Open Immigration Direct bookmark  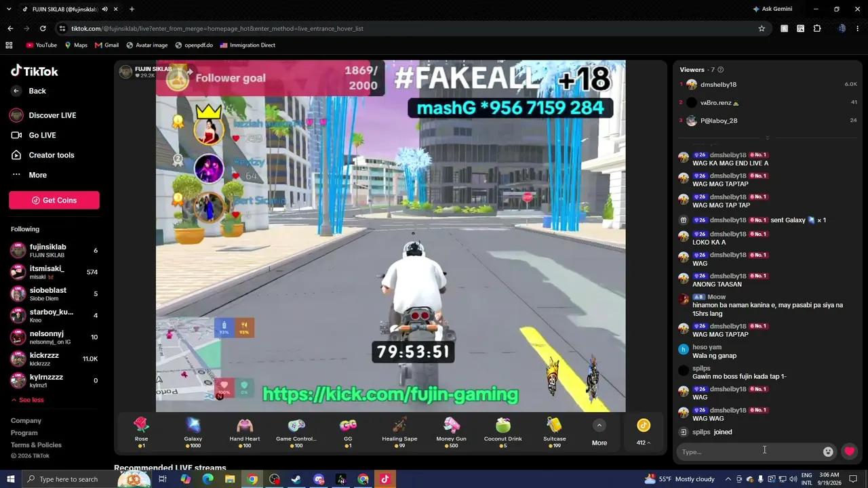[x=248, y=45]
